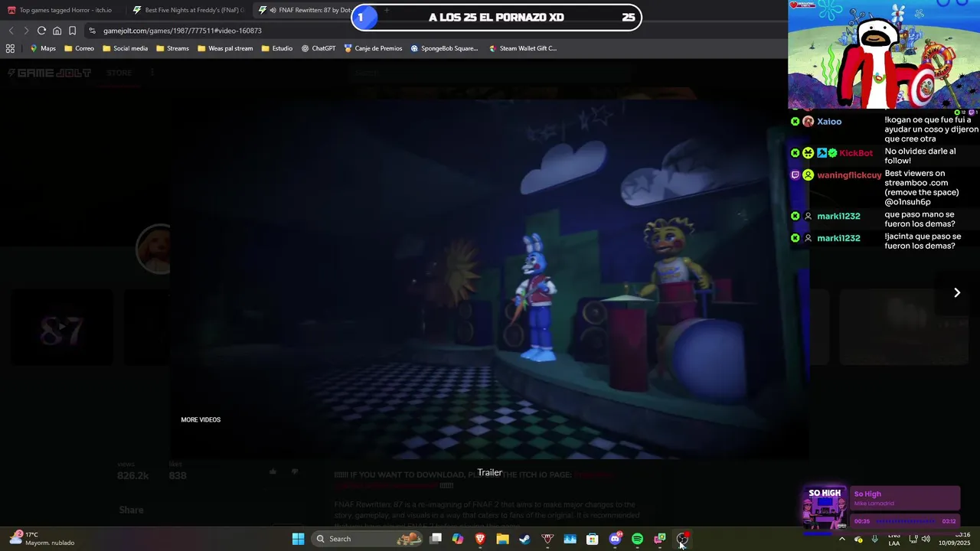Open the SpongeBob Square bookmark
Screen dimensions: 980x551
tap(444, 48)
